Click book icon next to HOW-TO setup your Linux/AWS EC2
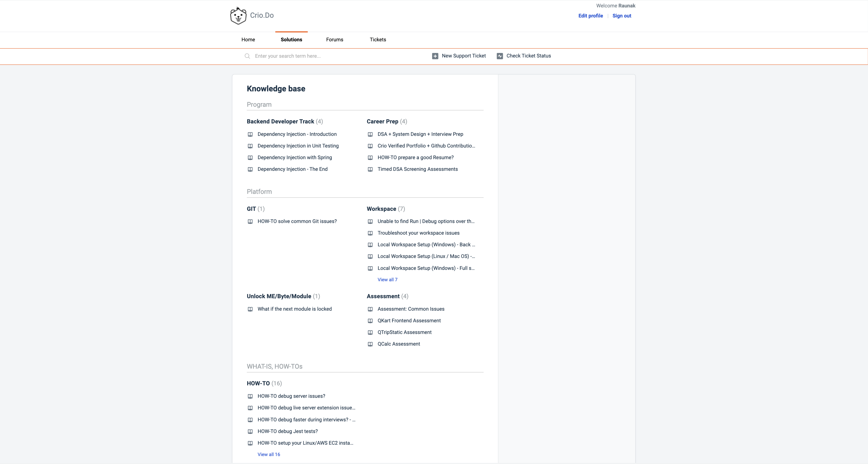Screen dimensions: 868x464 [250, 443]
